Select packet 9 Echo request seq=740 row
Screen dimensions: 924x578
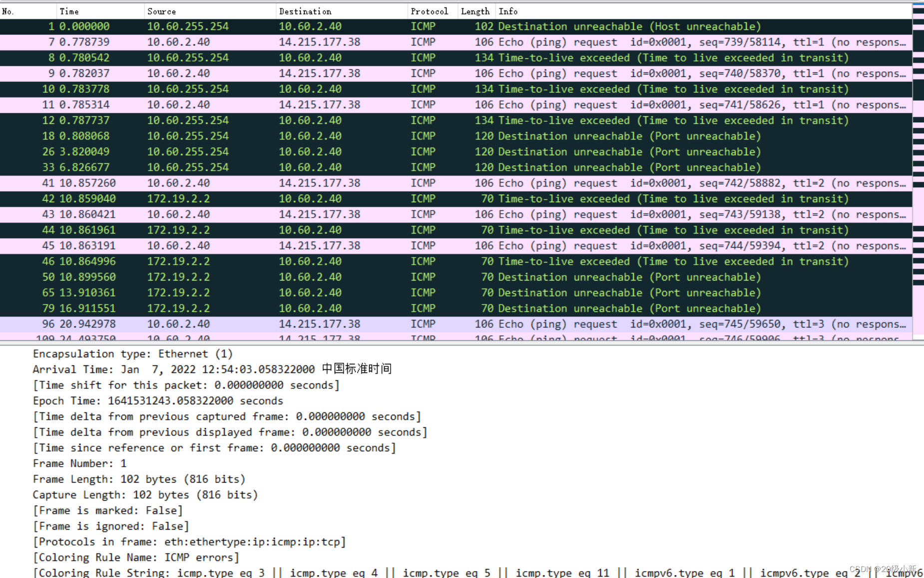click(456, 73)
